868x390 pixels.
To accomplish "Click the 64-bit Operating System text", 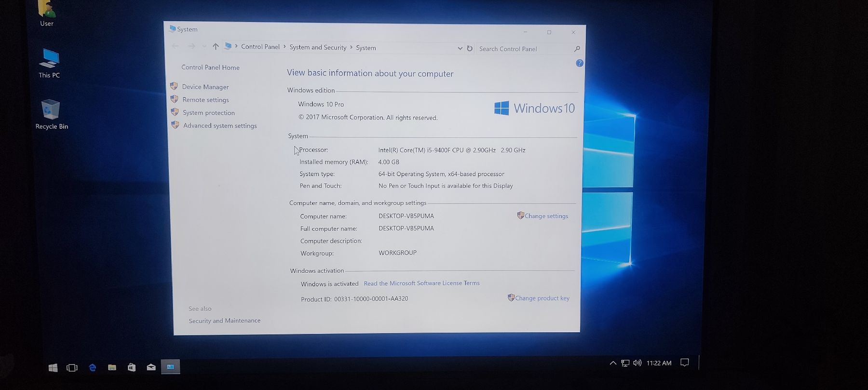I will coord(441,174).
